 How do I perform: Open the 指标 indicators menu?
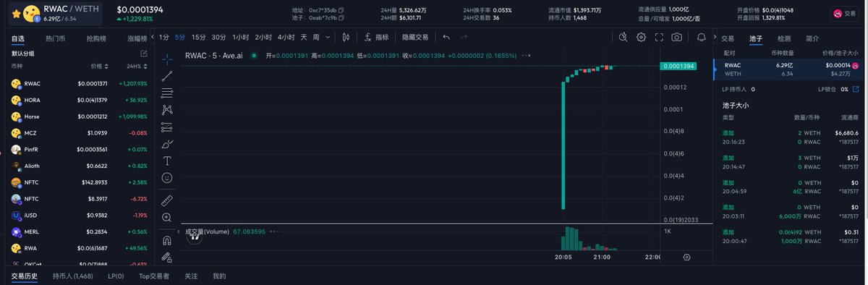[377, 37]
